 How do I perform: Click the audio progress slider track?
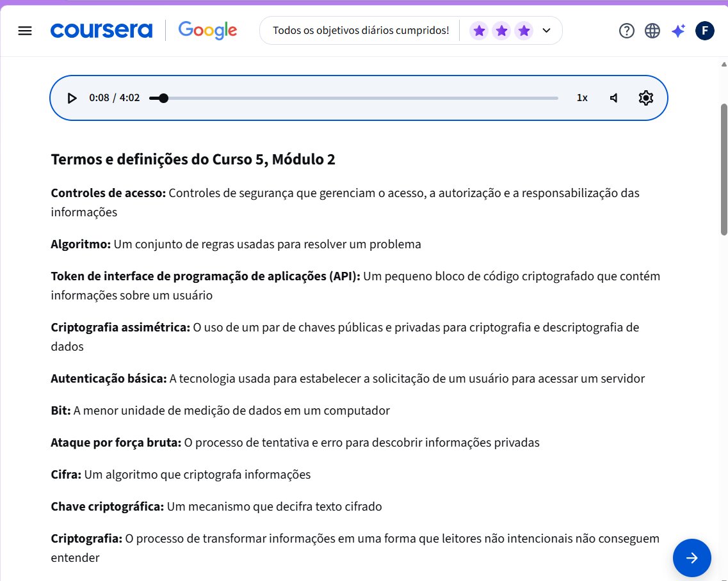tap(354, 98)
